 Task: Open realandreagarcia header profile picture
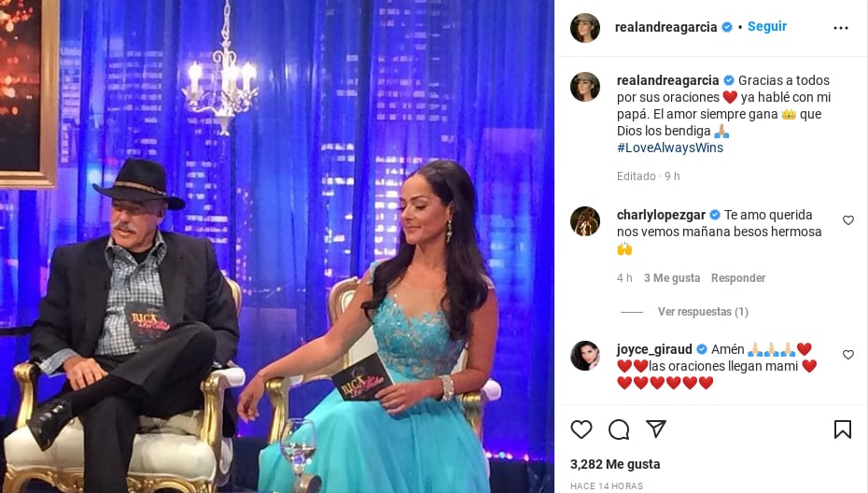(x=585, y=28)
